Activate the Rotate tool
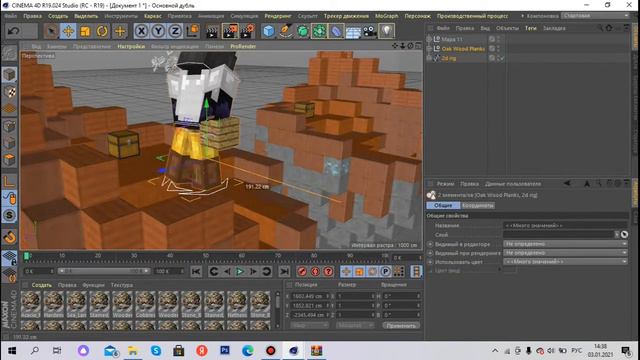The image size is (640, 360). point(102,31)
